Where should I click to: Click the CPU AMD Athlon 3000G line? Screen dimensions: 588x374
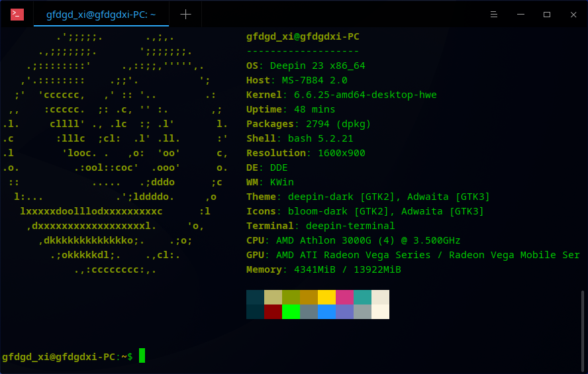353,240
